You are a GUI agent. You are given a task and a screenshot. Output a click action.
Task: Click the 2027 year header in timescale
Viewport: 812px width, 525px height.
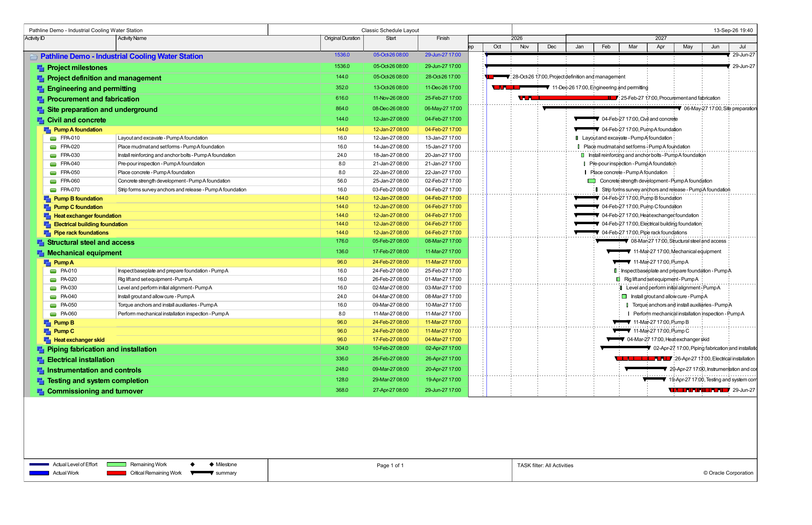[x=661, y=39]
